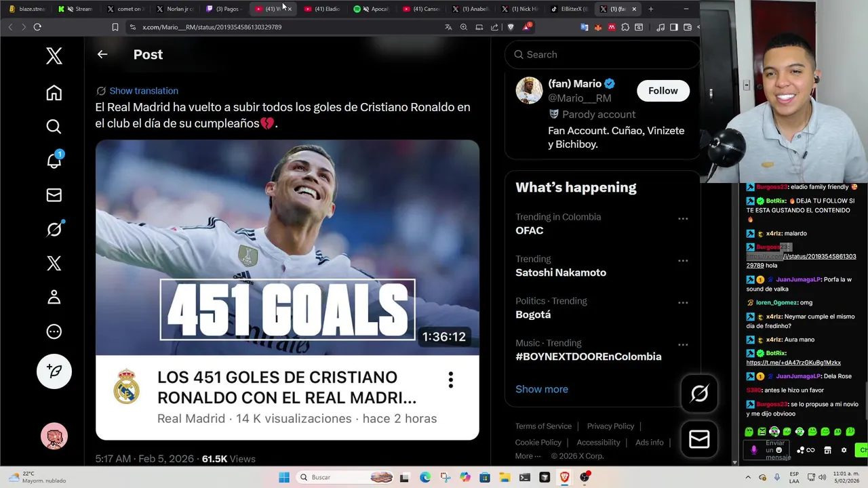
Task: Bookmark this page icon
Action: pyautogui.click(x=115, y=27)
